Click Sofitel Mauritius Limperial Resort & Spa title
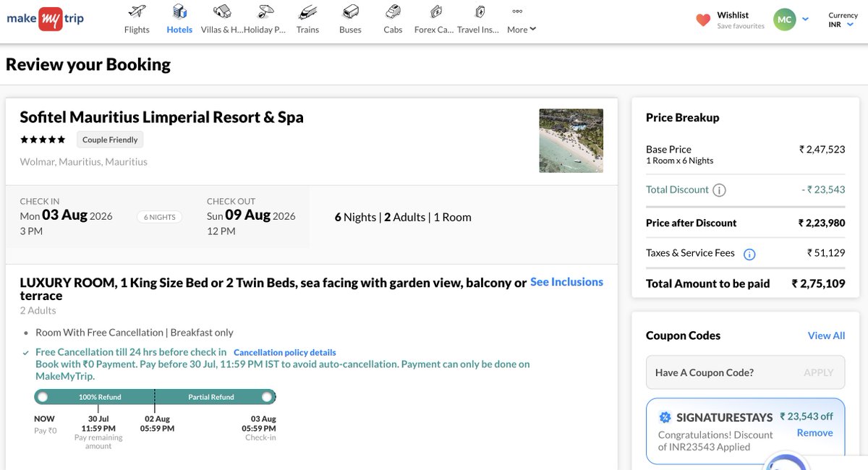The width and height of the screenshot is (868, 470). [162, 117]
